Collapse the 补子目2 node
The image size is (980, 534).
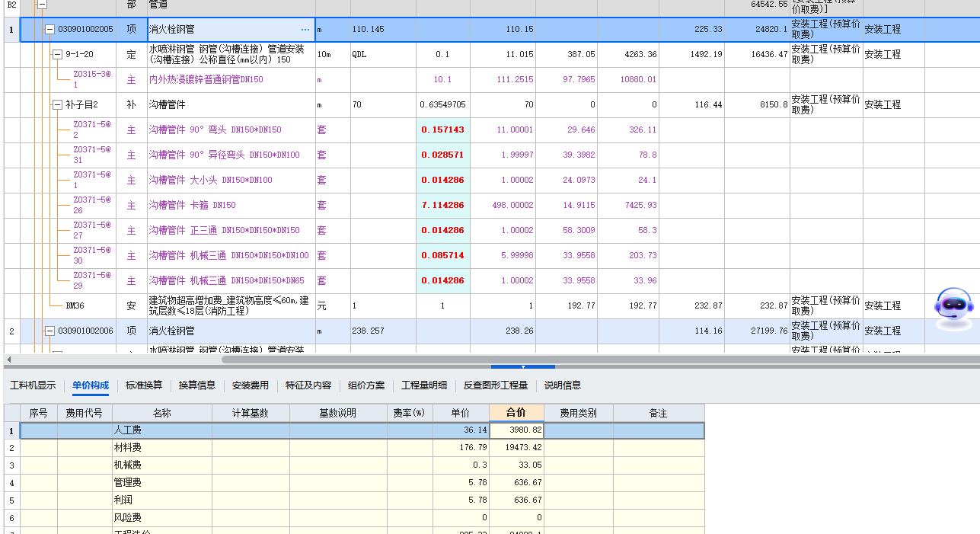[x=56, y=105]
